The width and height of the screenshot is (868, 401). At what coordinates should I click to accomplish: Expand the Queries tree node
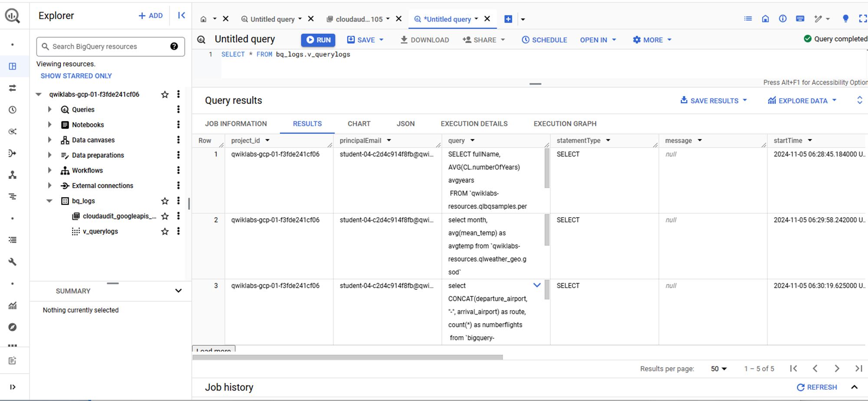tap(49, 109)
